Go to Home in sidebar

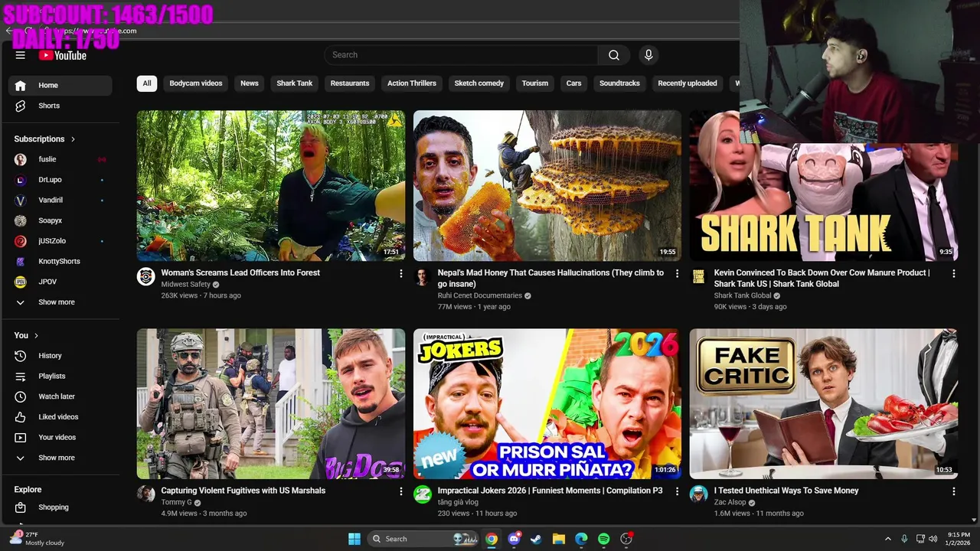coord(60,85)
